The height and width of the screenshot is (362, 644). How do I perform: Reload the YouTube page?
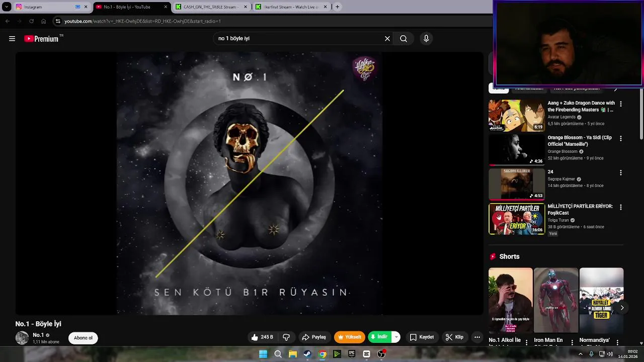pyautogui.click(x=31, y=21)
